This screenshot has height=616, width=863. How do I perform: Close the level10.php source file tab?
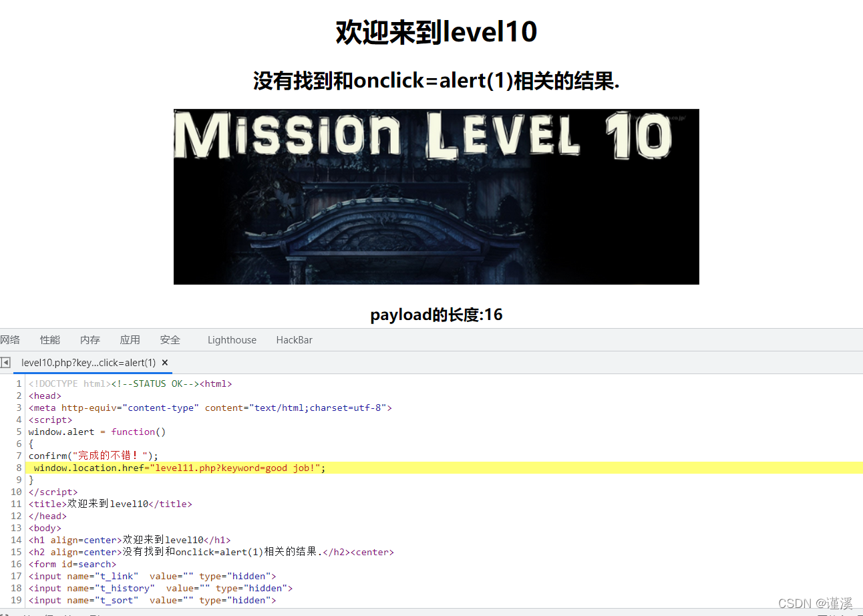click(x=165, y=363)
